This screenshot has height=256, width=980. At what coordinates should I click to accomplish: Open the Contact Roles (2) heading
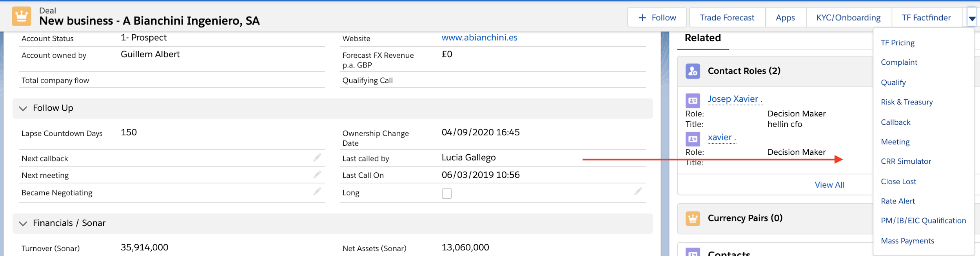(744, 71)
